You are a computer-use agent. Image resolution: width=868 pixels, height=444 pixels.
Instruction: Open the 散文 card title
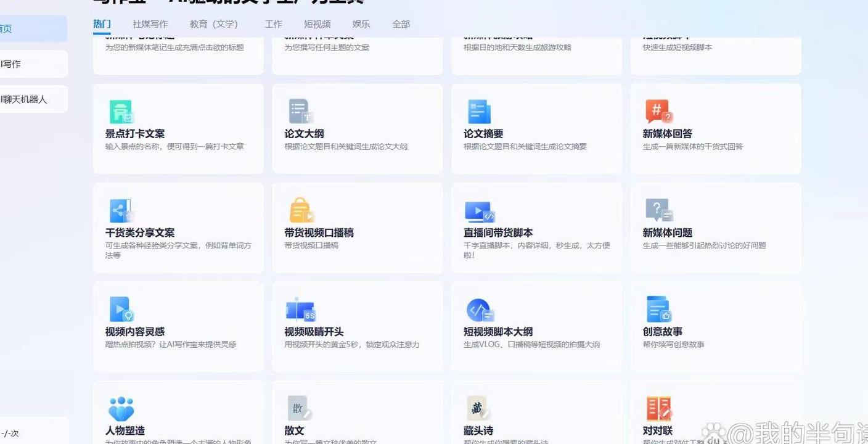(294, 431)
